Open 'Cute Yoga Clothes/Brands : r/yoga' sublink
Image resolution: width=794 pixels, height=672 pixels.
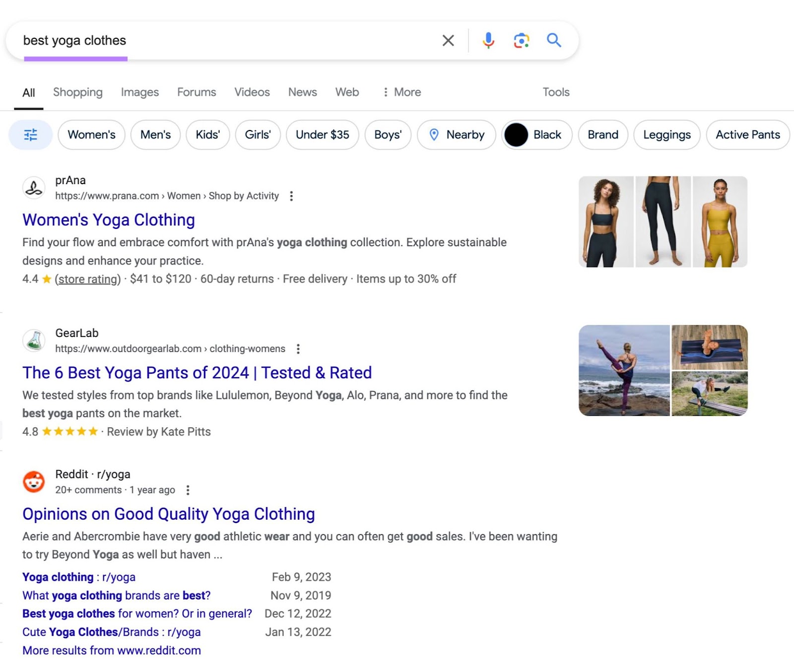coord(112,632)
